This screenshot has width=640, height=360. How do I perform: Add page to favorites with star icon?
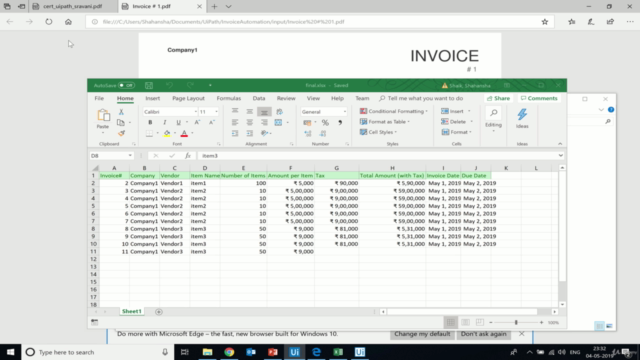pos(545,22)
